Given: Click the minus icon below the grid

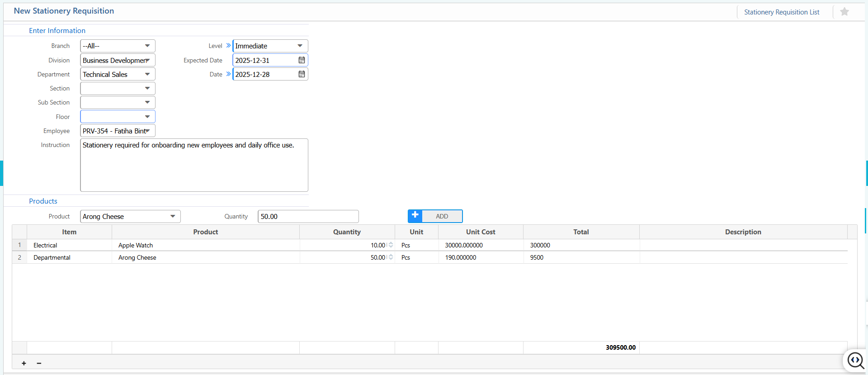Looking at the screenshot, I should [39, 363].
